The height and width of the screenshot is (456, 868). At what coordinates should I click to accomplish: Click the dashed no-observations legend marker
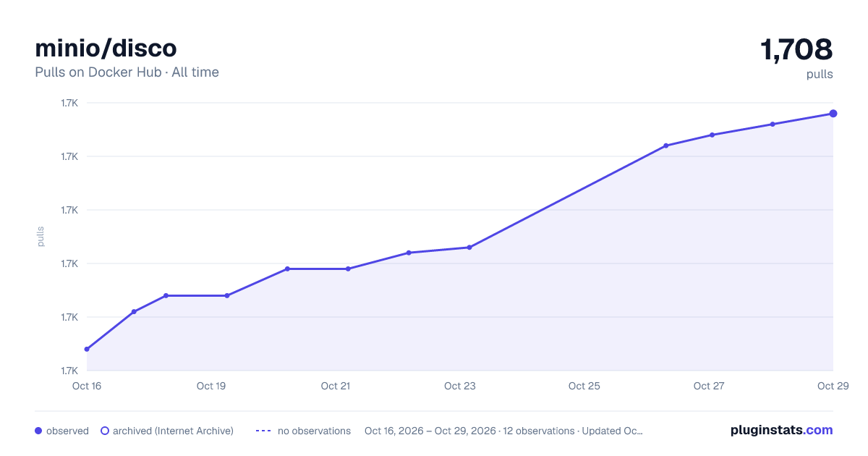pos(263,431)
